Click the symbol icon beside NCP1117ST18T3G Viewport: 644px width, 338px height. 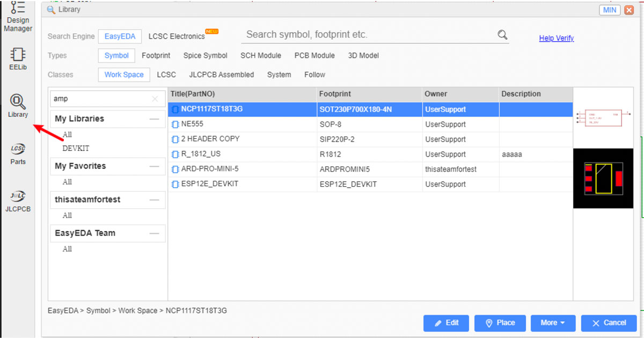coord(175,109)
